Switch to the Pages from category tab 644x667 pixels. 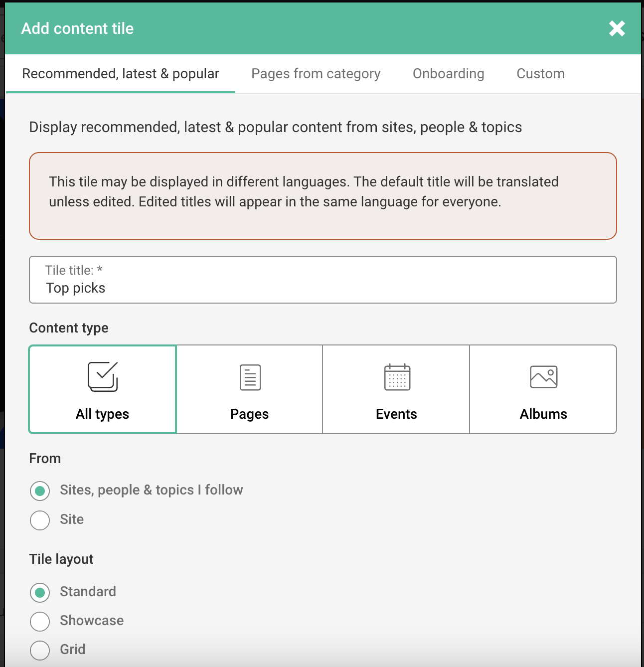(x=316, y=74)
